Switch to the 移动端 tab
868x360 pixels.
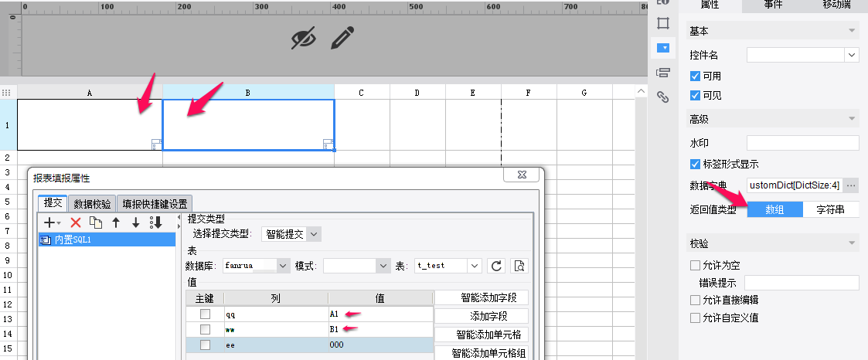836,5
